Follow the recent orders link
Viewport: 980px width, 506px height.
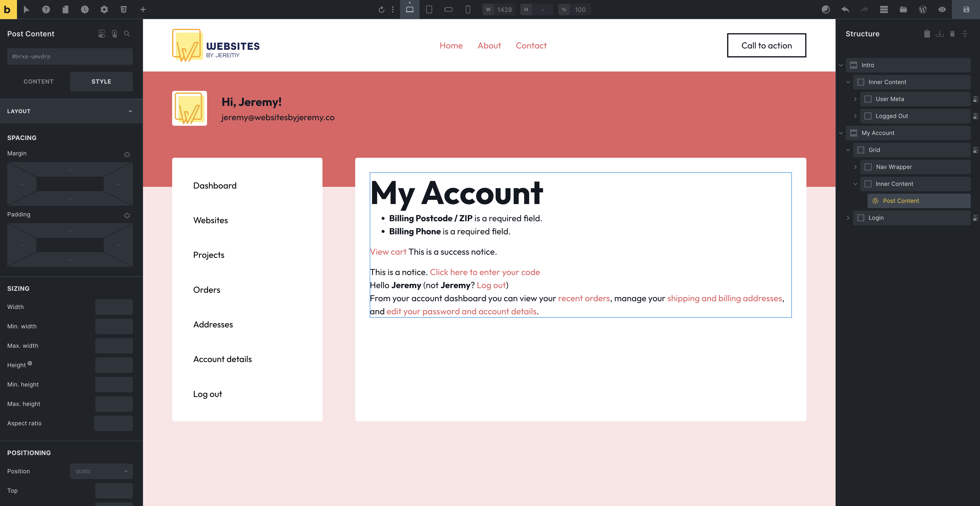(x=584, y=298)
